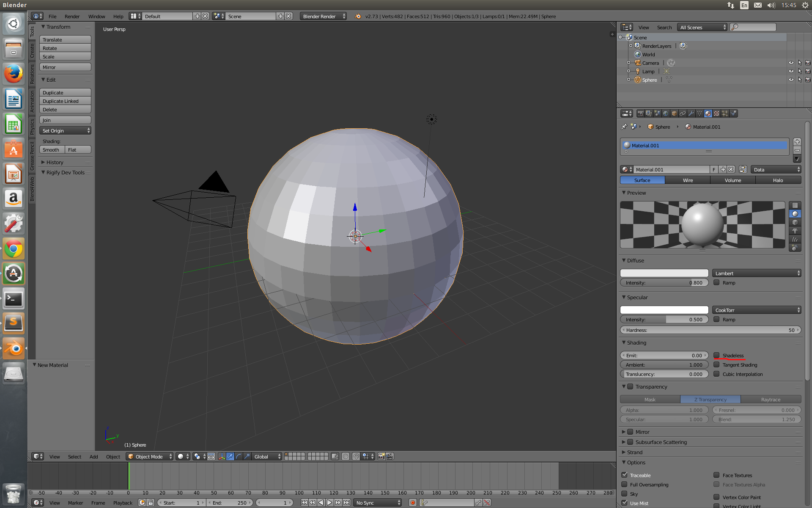Open the Texture properties checker tab
The height and width of the screenshot is (508, 812).
click(716, 113)
